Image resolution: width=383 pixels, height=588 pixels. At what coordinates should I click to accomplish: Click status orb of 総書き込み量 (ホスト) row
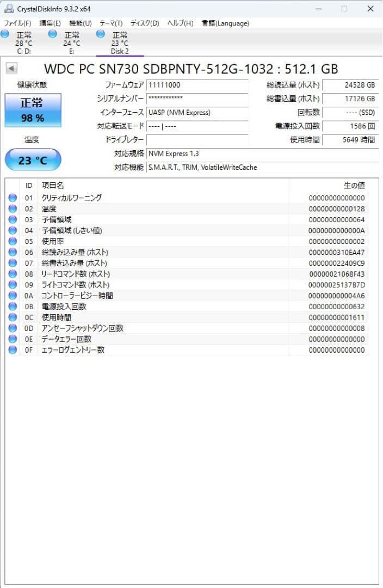[13, 263]
